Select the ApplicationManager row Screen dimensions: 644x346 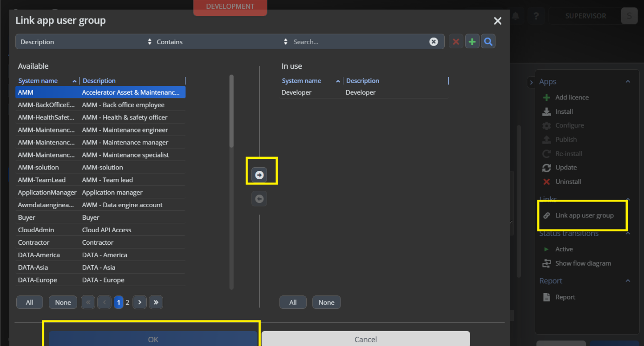coord(100,193)
